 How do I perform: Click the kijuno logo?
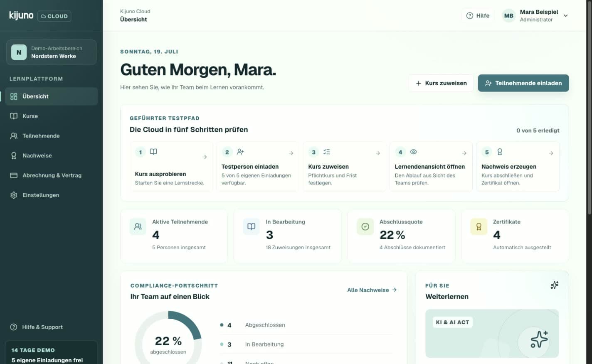pos(21,15)
